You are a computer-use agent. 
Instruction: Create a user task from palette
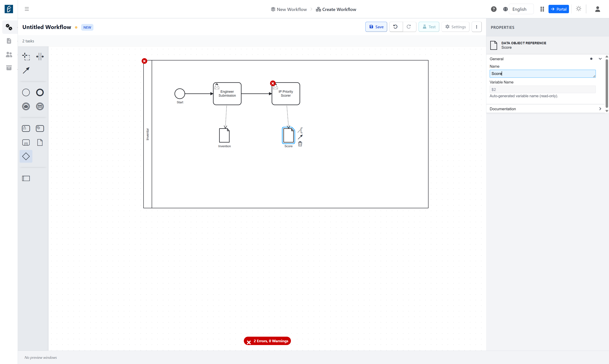(26, 128)
